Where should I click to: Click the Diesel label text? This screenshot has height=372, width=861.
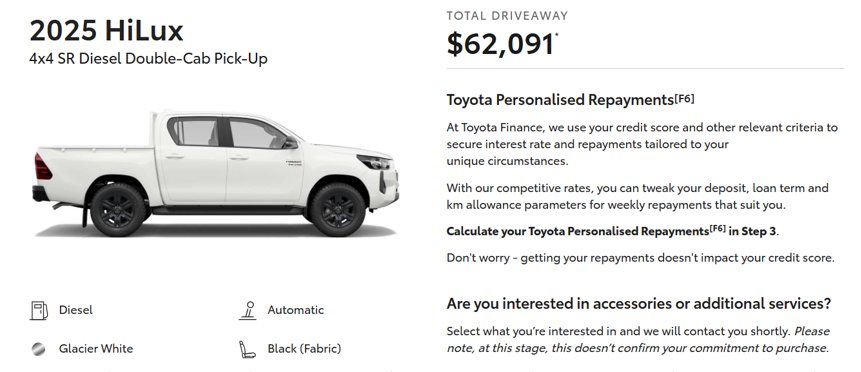[x=76, y=310]
